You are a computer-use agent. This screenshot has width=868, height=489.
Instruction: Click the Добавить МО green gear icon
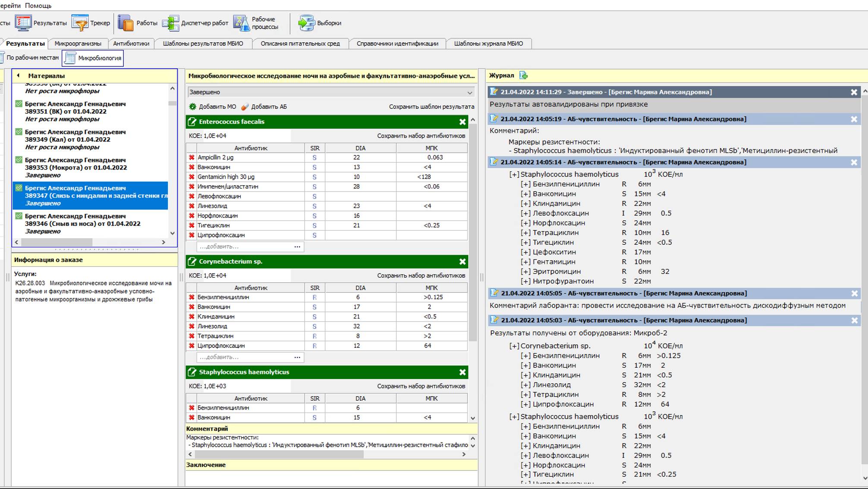tap(193, 107)
